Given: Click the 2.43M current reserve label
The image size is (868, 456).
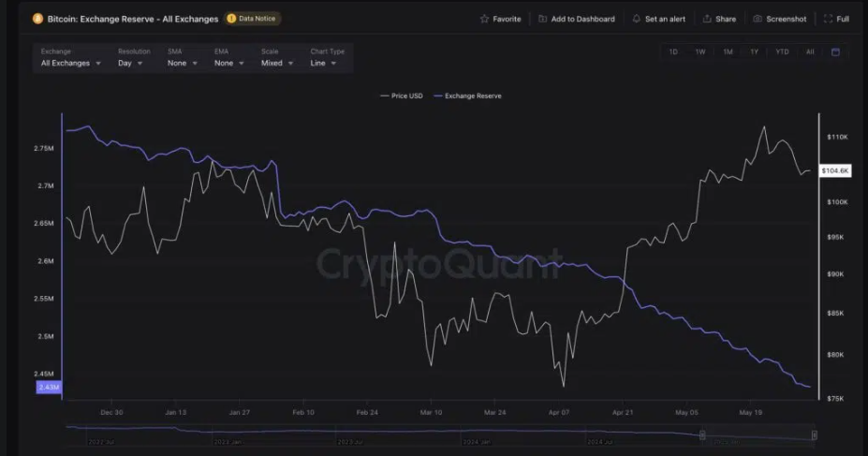Looking at the screenshot, I should (x=49, y=388).
